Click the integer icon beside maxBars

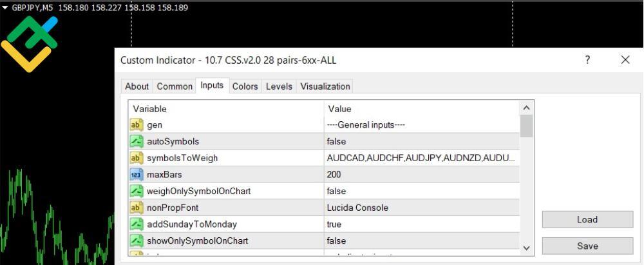pos(137,175)
